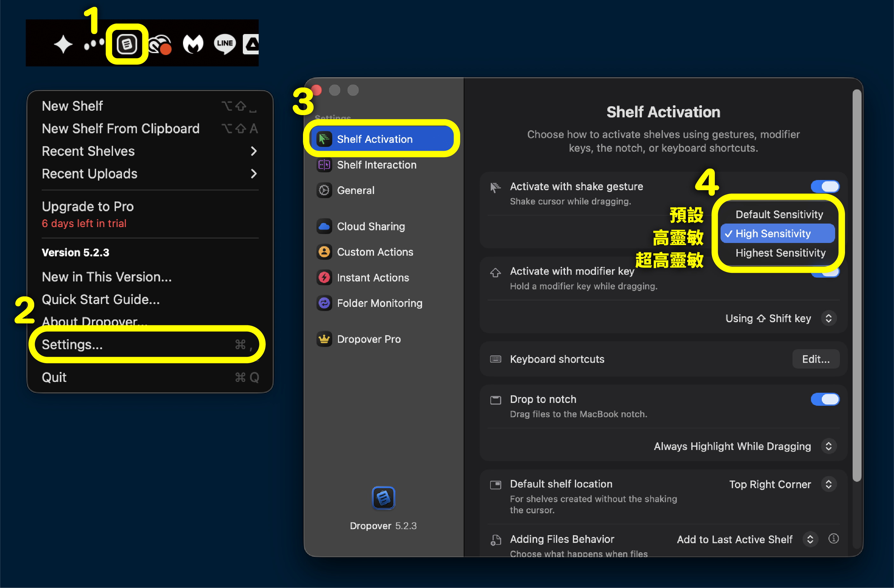894x588 pixels.
Task: Click the Adding Files Behavior document icon
Action: pos(496,540)
